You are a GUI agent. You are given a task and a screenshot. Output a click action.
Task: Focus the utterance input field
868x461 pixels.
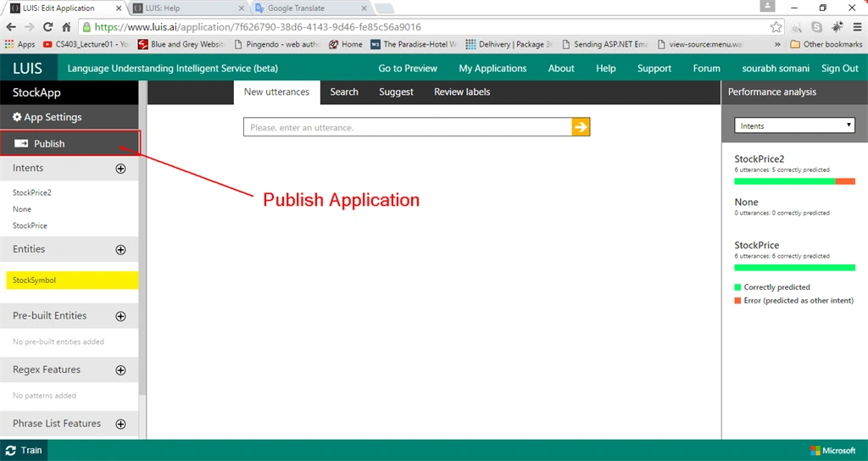pyautogui.click(x=408, y=127)
